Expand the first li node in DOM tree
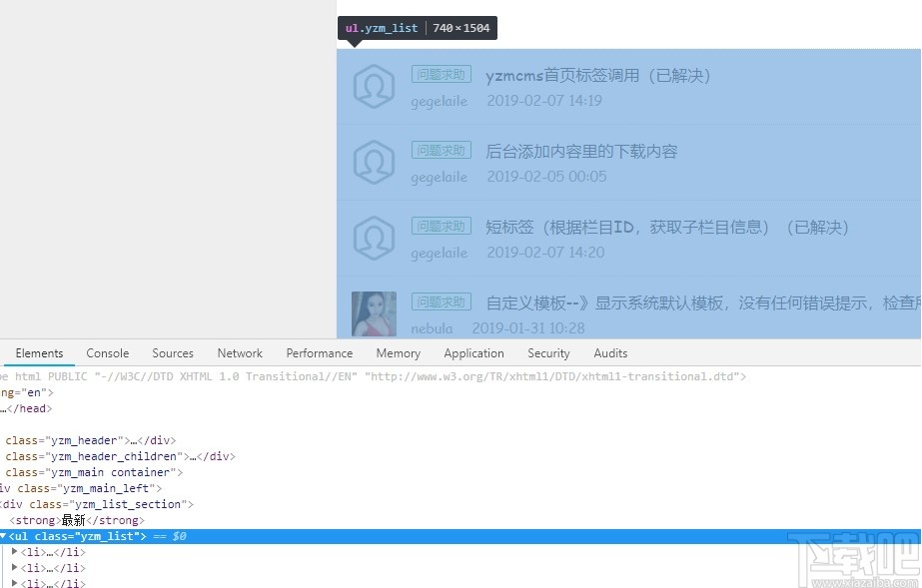Image resolution: width=922 pixels, height=588 pixels. tap(14, 551)
